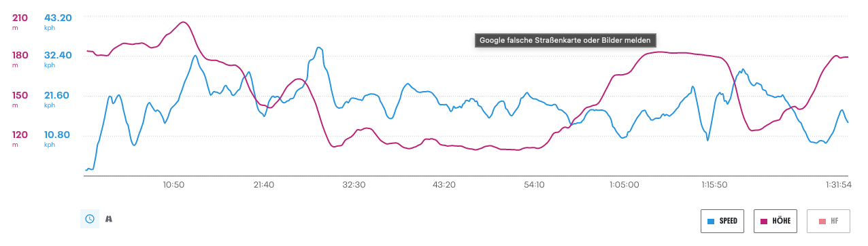868x246 pixels.
Task: Select the 1:15:50 time axis label
Action: (x=714, y=185)
